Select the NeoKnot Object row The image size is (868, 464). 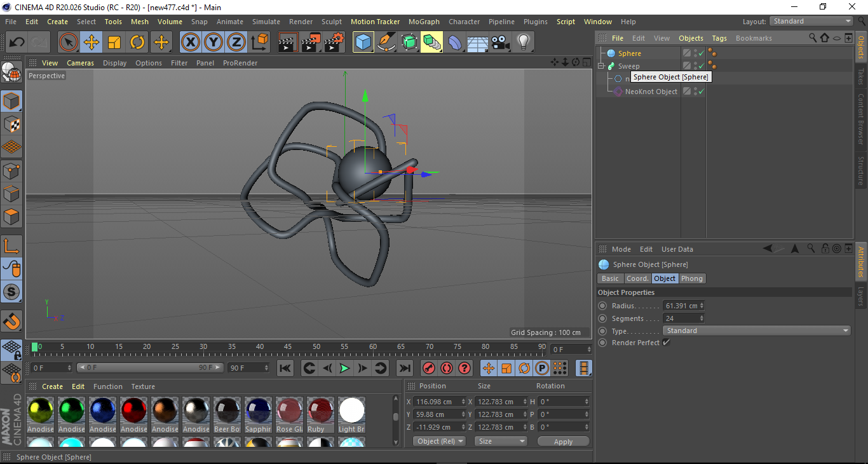651,92
